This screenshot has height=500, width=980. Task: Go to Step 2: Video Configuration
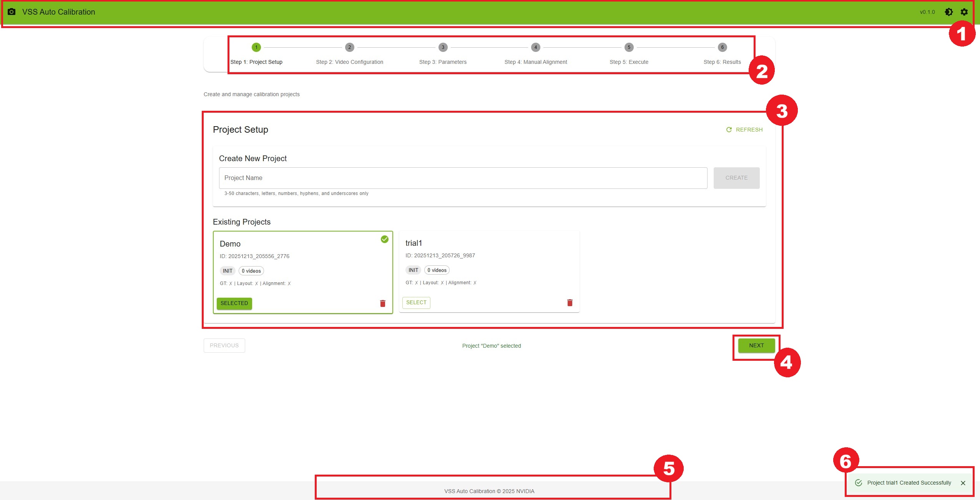pos(349,47)
